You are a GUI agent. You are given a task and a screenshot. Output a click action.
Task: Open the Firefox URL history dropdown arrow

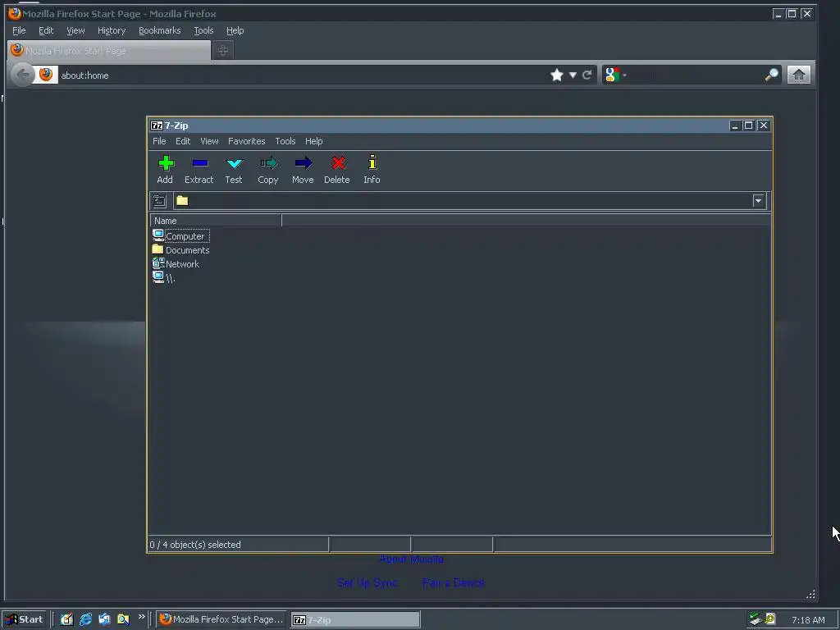[573, 75]
